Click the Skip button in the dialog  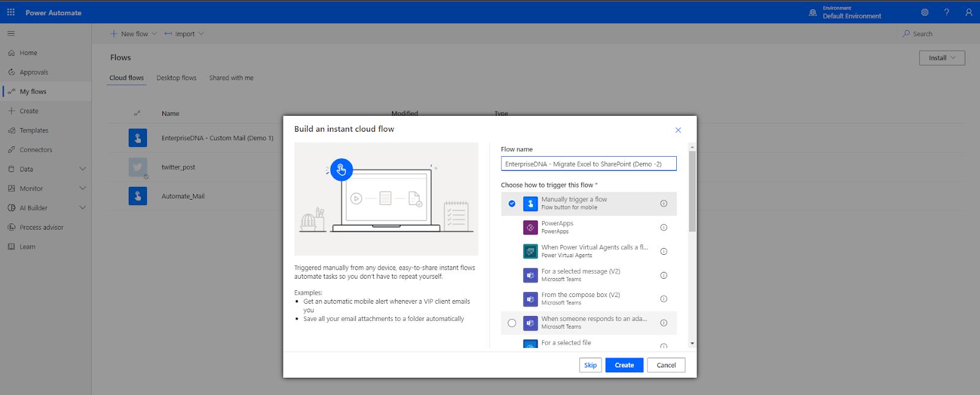(590, 365)
